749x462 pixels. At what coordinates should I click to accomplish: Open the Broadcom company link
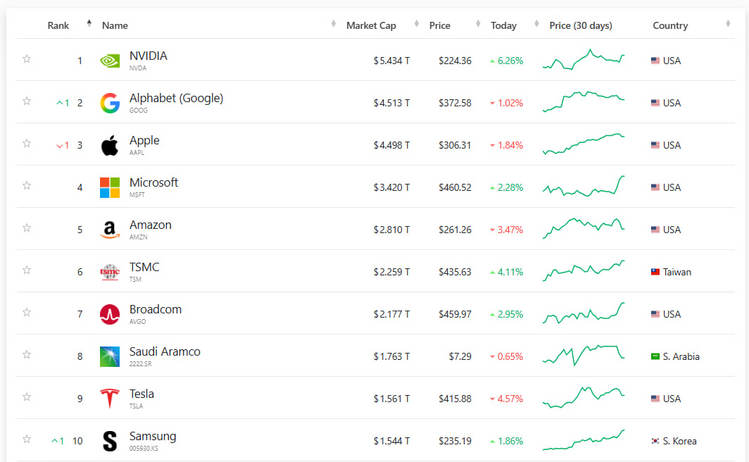pyautogui.click(x=155, y=310)
